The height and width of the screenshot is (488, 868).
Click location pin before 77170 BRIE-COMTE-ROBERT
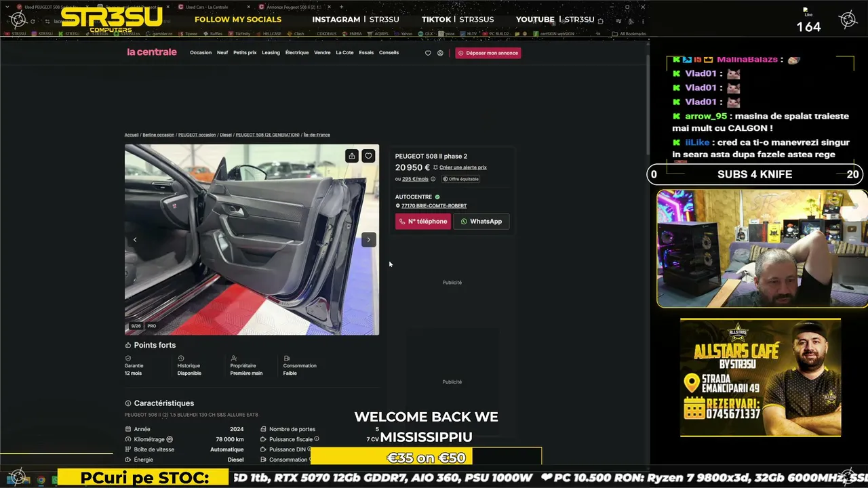tap(398, 205)
